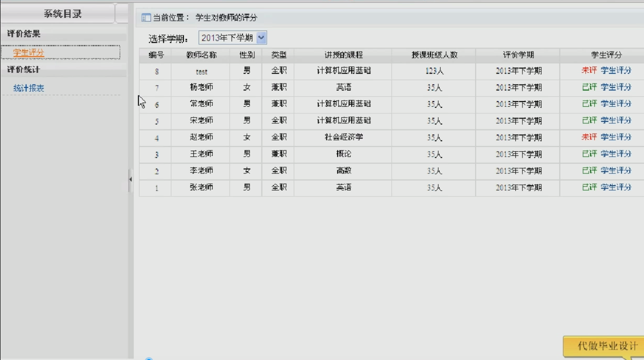Click 学生评分 link for 张老师
The image size is (644, 360).
click(616, 188)
